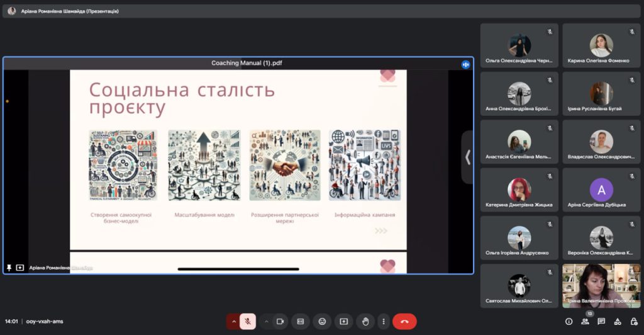644x335 pixels.
Task: Turn on the camera
Action: (280, 321)
